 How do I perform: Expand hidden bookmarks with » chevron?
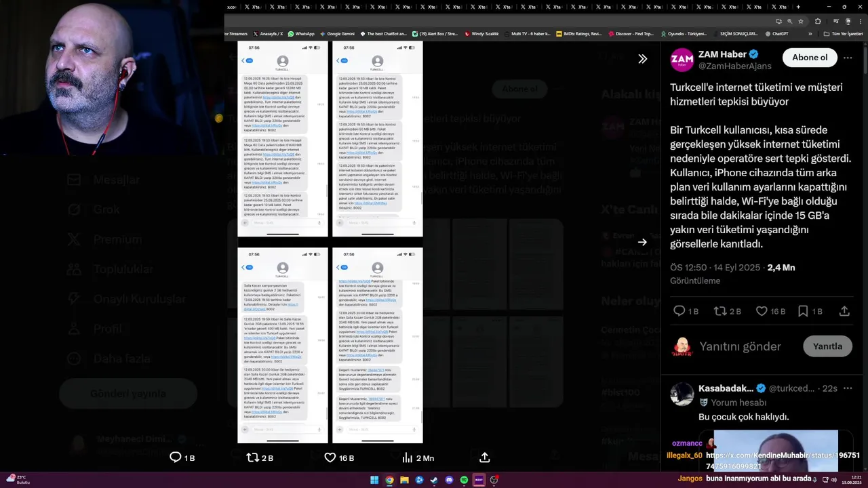810,33
